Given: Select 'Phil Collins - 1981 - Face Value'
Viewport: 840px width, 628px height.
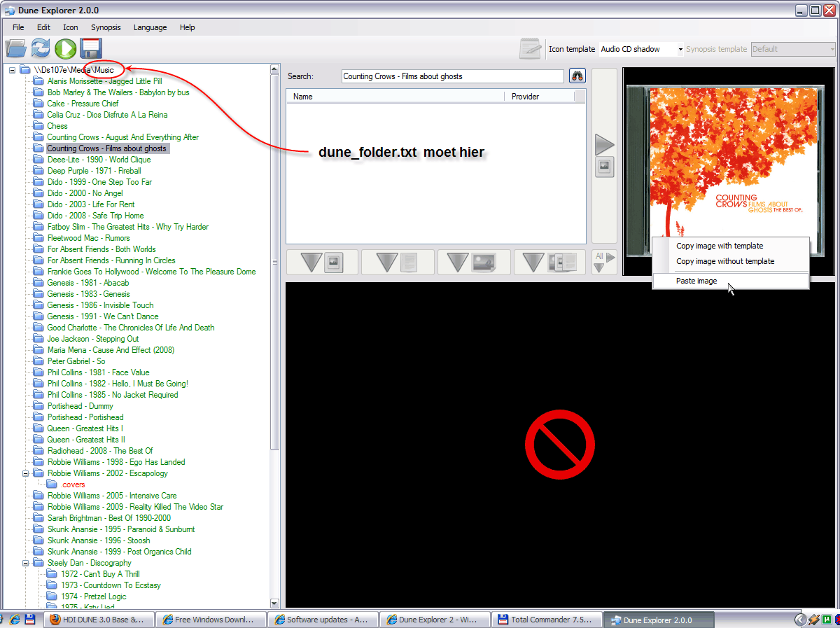Looking at the screenshot, I should pyautogui.click(x=98, y=372).
